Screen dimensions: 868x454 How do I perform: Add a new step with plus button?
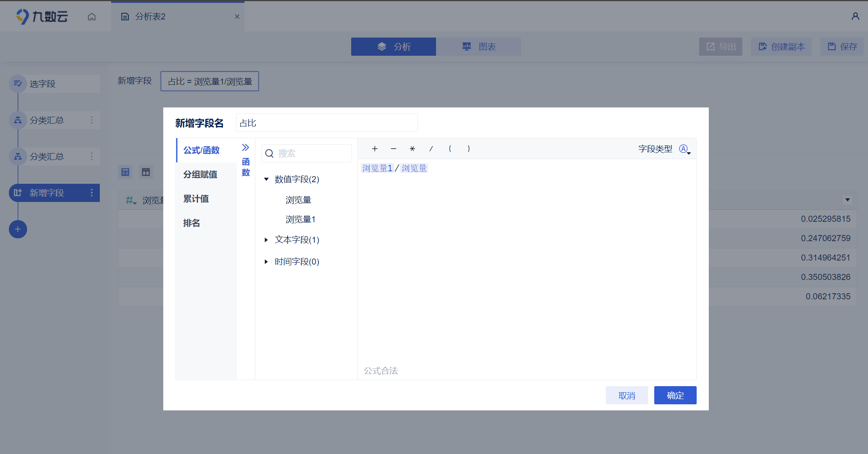point(18,229)
